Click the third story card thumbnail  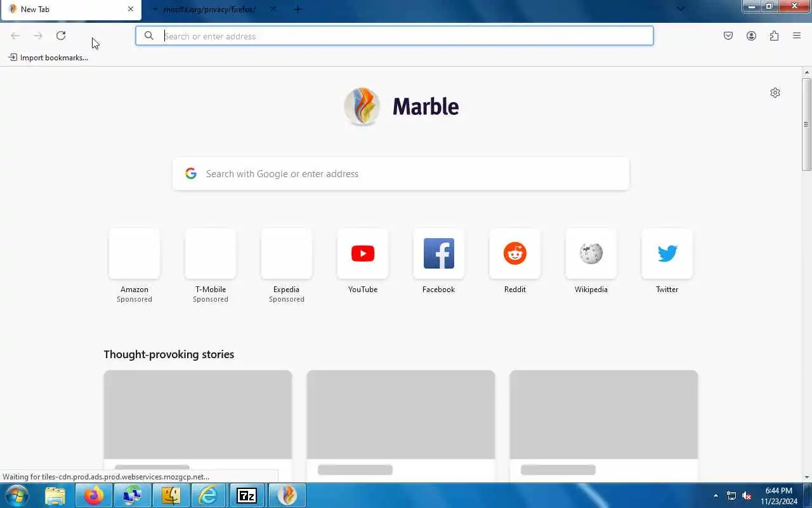[x=604, y=415]
